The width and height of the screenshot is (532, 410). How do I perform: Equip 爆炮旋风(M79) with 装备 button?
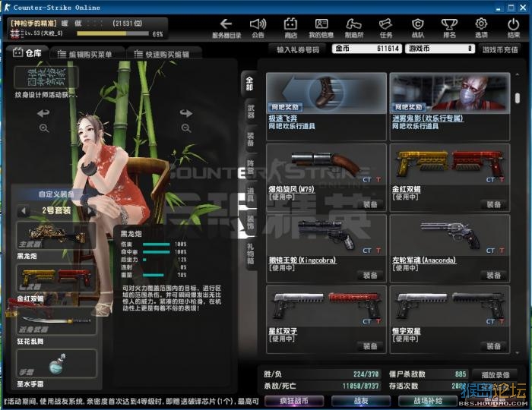click(370, 204)
